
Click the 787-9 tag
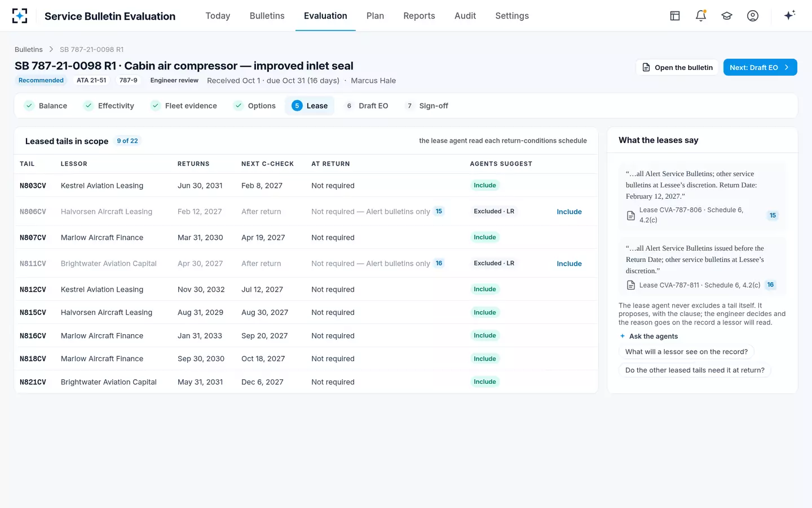pos(129,80)
